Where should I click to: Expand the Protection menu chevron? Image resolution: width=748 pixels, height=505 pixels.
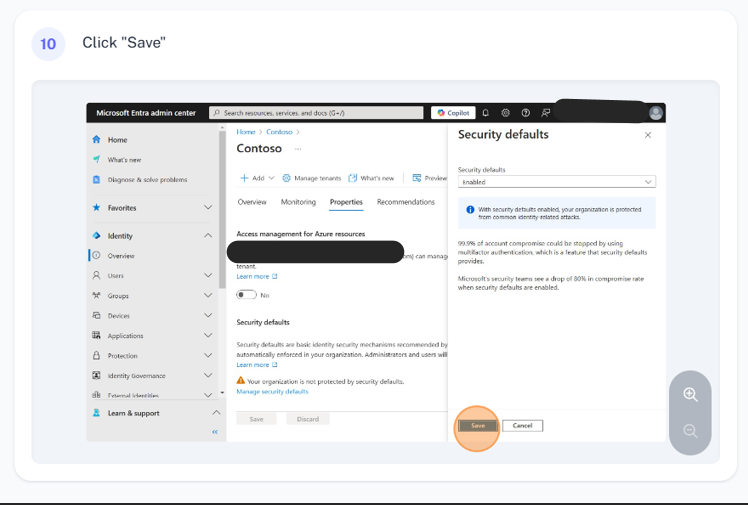[x=208, y=355]
